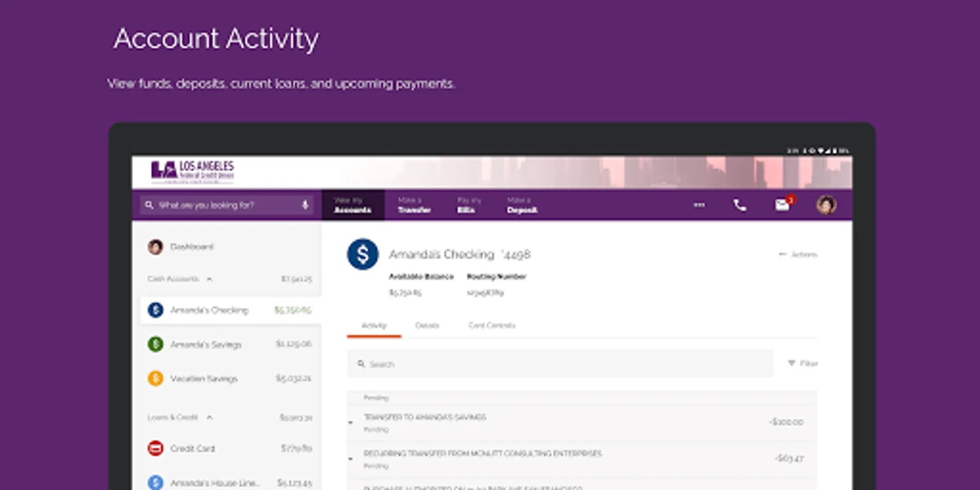Screen dimensions: 980x490
Task: Click the Amanda's Checking account title heading
Action: (460, 254)
